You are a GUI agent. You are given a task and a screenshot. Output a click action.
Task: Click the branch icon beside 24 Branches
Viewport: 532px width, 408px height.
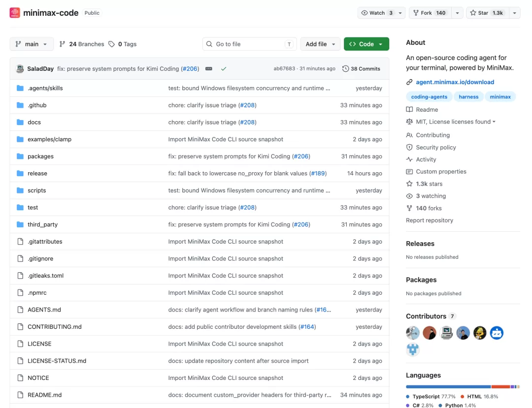[62, 44]
